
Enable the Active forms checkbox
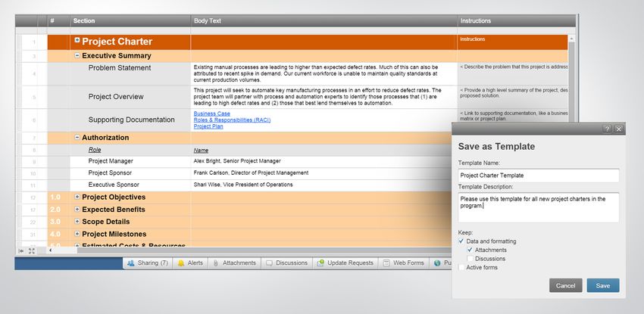pos(461,267)
